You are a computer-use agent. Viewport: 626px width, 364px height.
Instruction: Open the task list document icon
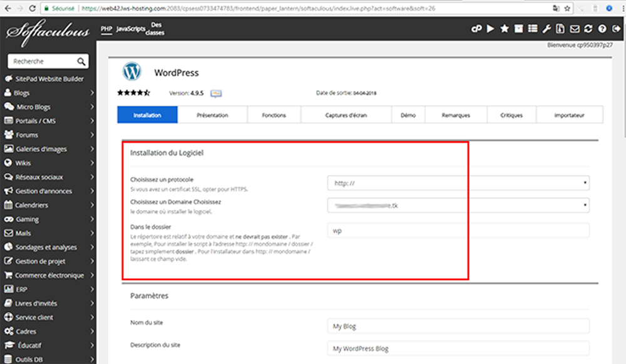[560, 29]
